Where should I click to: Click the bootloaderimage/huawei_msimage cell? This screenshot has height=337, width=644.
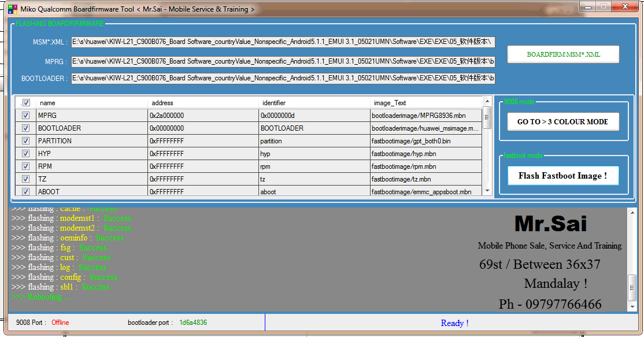pyautogui.click(x=426, y=128)
